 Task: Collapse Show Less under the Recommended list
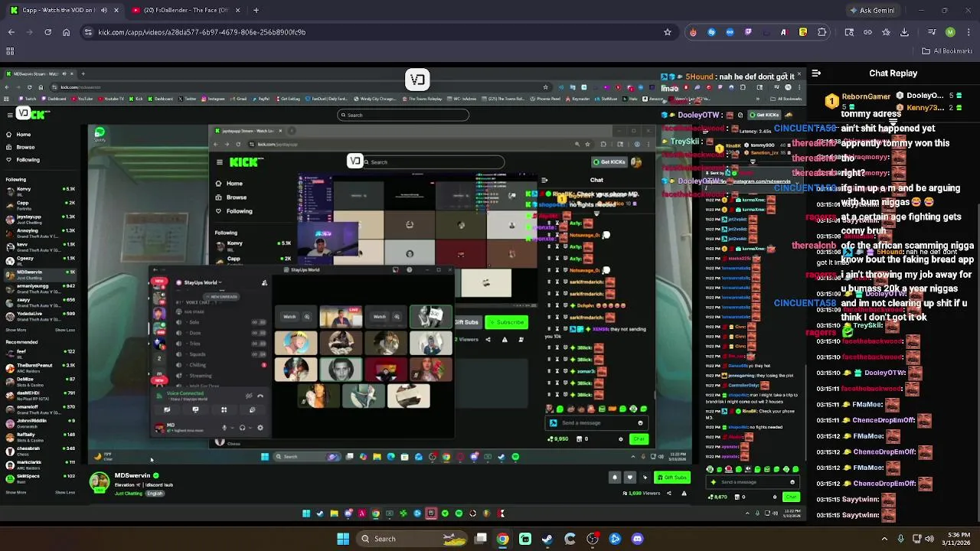[x=65, y=492]
